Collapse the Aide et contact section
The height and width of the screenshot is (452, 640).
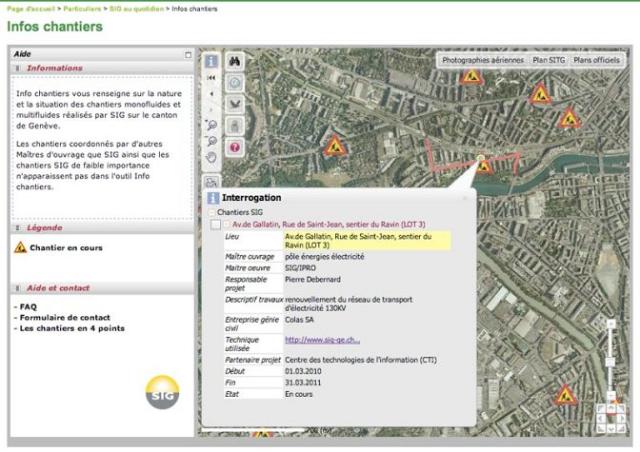(18, 288)
